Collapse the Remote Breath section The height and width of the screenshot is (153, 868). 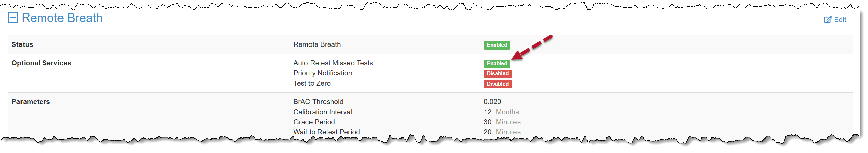(13, 18)
